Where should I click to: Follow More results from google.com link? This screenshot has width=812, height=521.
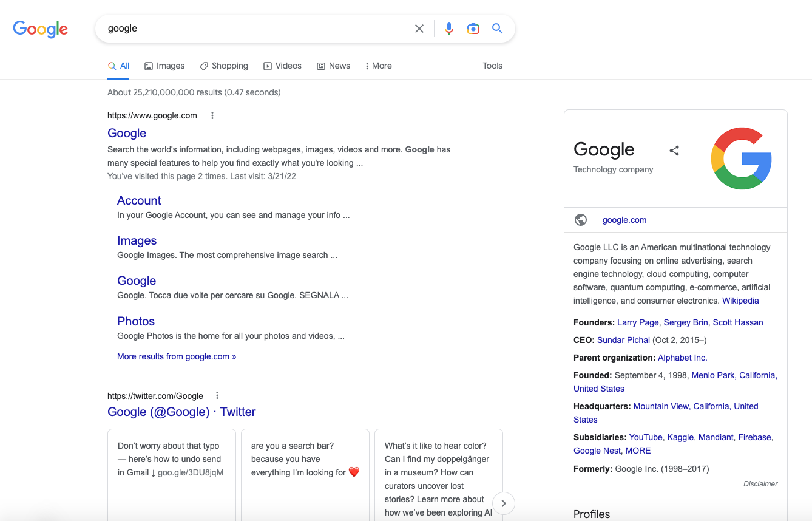coord(177,356)
